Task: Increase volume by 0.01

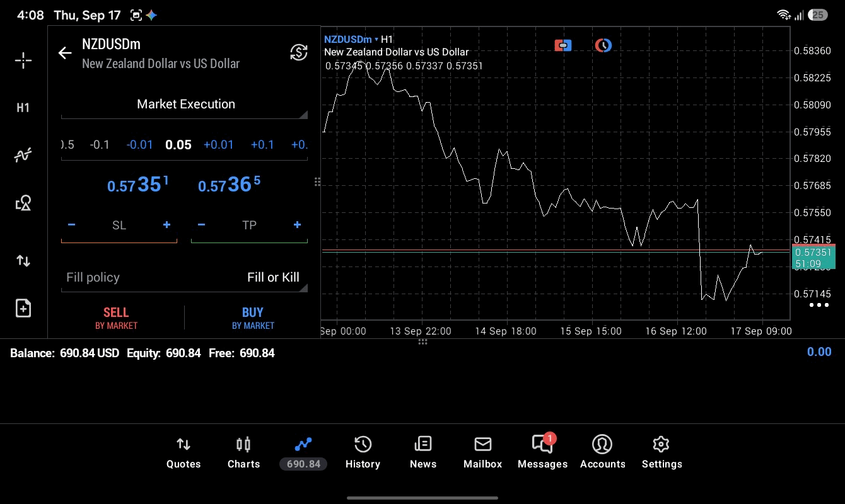Action: click(x=218, y=145)
